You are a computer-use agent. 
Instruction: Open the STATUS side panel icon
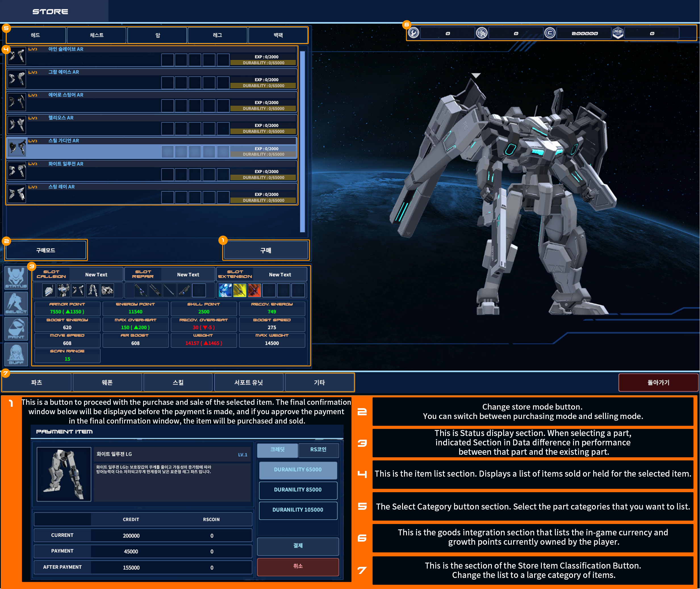[16, 278]
